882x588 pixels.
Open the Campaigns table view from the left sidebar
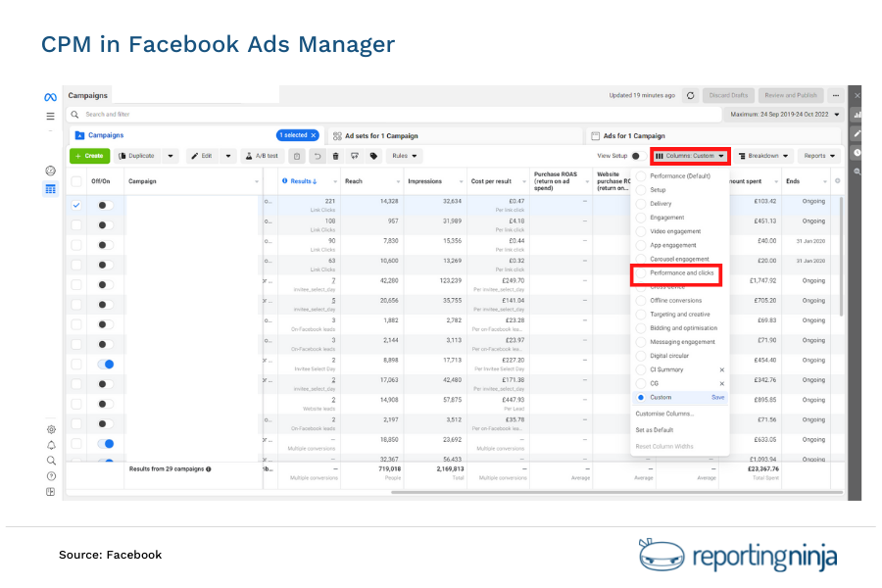tap(50, 189)
